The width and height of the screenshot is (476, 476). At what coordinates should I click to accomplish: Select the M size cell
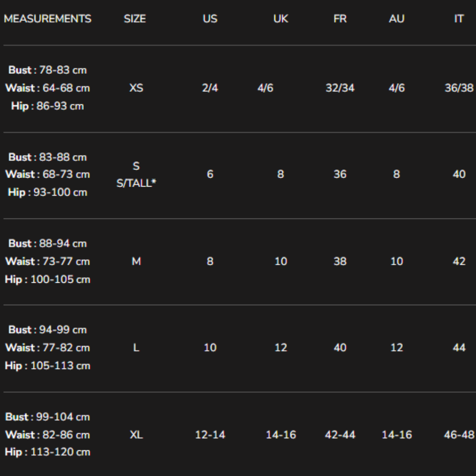click(x=136, y=261)
